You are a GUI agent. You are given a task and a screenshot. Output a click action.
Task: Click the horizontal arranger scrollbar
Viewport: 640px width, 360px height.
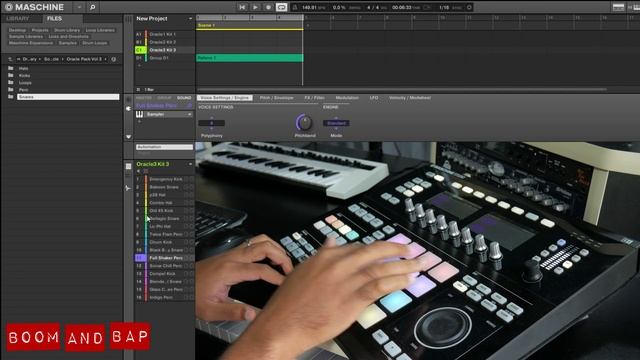click(x=402, y=89)
